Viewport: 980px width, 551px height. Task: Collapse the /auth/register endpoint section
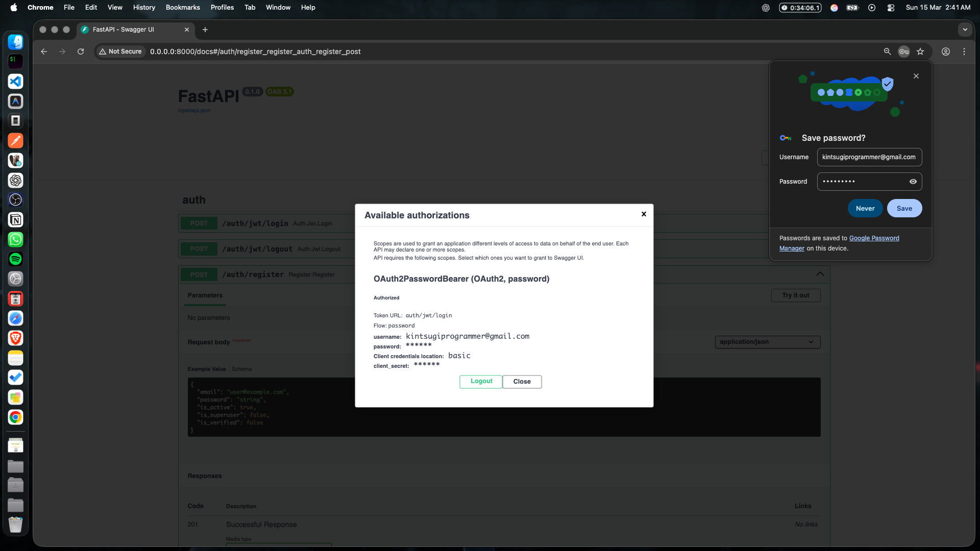click(820, 274)
